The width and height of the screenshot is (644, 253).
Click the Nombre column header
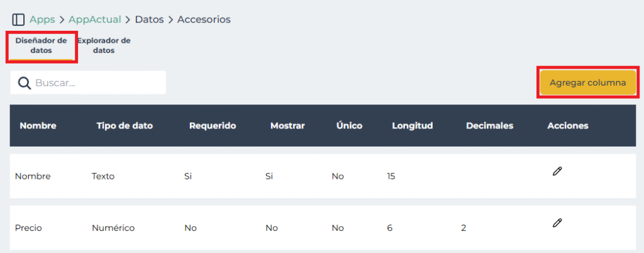click(x=38, y=126)
